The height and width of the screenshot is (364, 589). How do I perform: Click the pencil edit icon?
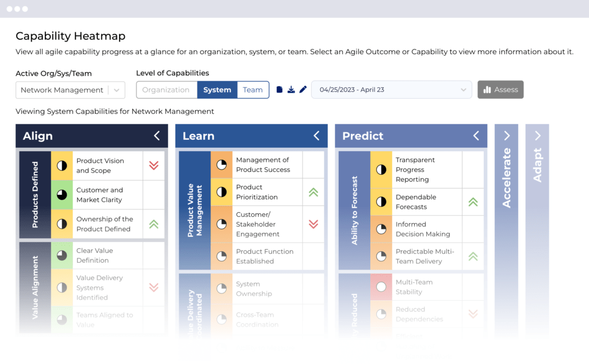click(303, 90)
